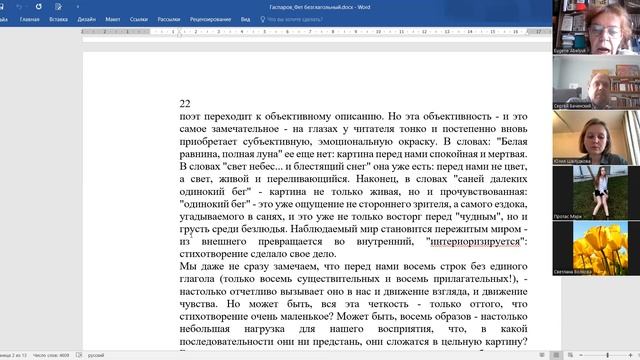Click the zoom in plus button
Viewport: 640px width, 360px height.
(x=631, y=355)
